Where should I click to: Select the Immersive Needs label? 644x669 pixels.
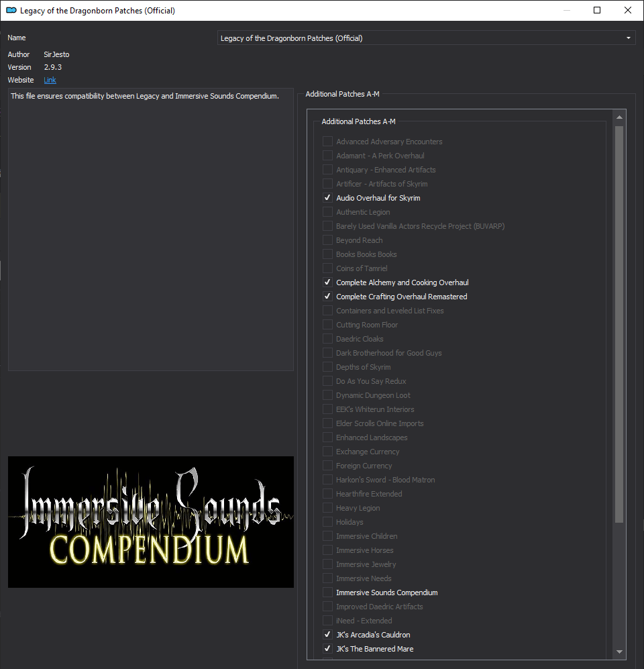364,578
